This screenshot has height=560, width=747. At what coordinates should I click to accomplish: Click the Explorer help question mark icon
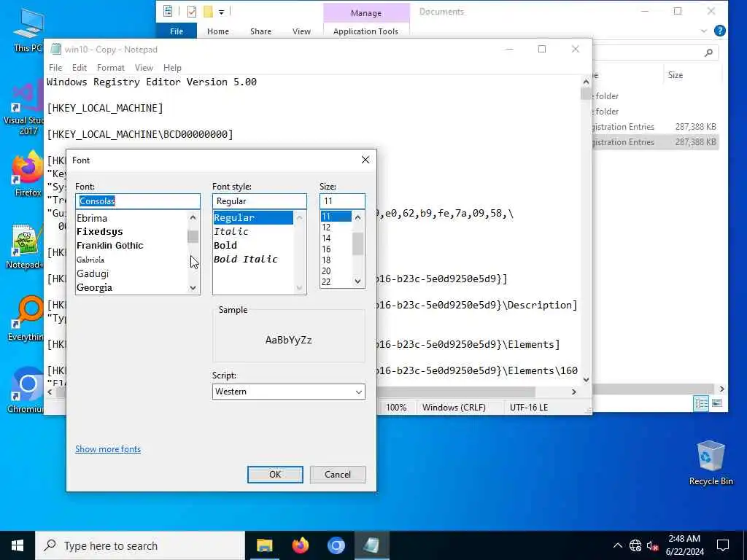[719, 31]
